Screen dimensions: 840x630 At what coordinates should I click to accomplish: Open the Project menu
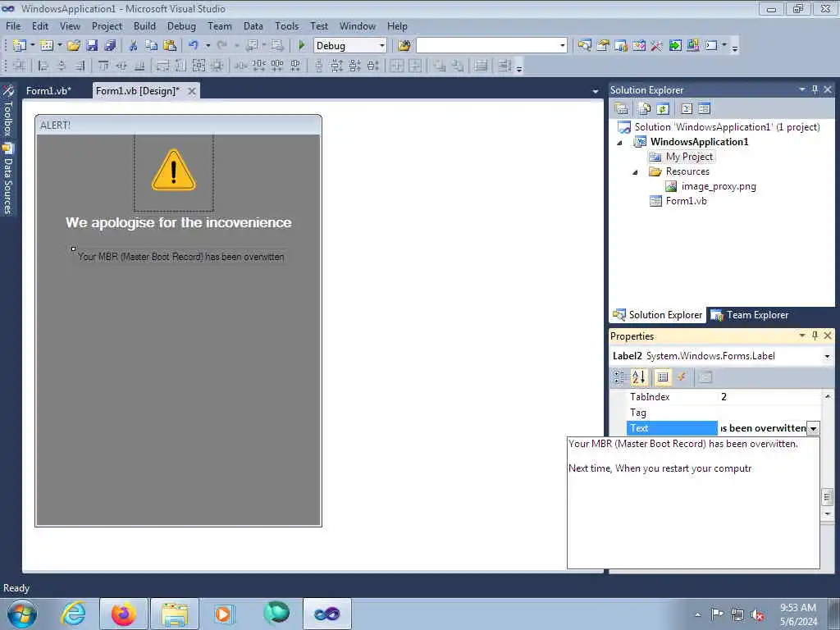pos(107,25)
